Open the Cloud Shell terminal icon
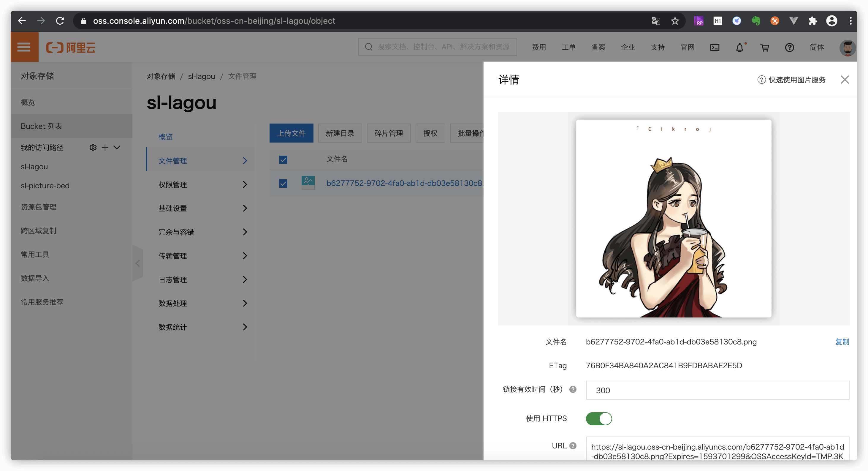Screen dimensions: 868x471 tap(714, 48)
